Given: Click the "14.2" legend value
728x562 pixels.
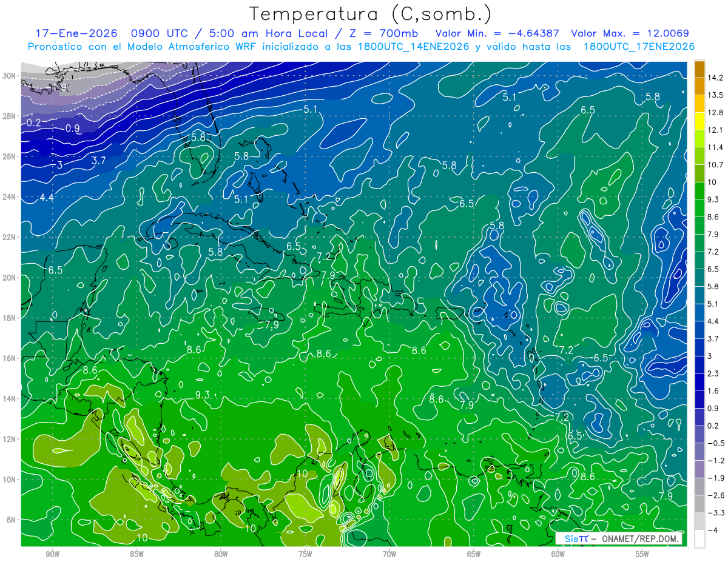Looking at the screenshot, I should point(714,78).
